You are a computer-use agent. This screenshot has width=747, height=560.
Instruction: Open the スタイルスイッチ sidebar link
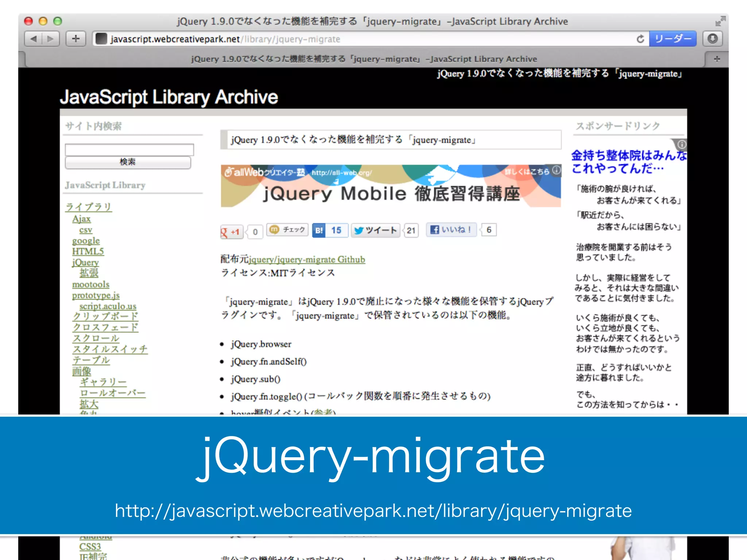click(110, 349)
